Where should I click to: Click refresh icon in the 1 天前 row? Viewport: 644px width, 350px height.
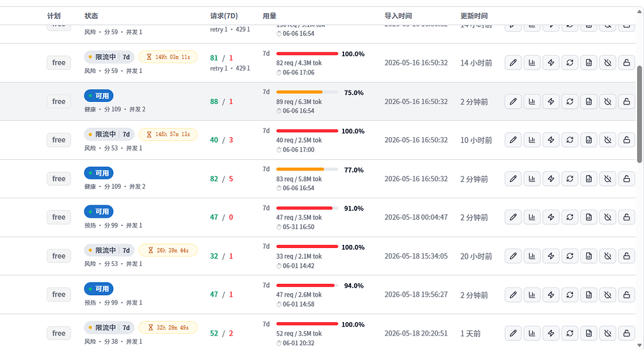[570, 333]
